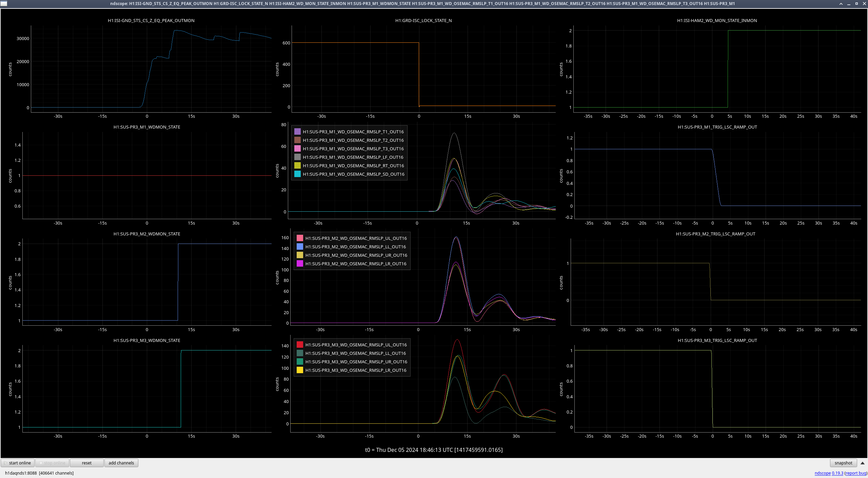Screen dimensions: 868x478
Task: Click M3 RMSLP_LL_OUT16 dark green legend swatch
Action: [x=300, y=353]
